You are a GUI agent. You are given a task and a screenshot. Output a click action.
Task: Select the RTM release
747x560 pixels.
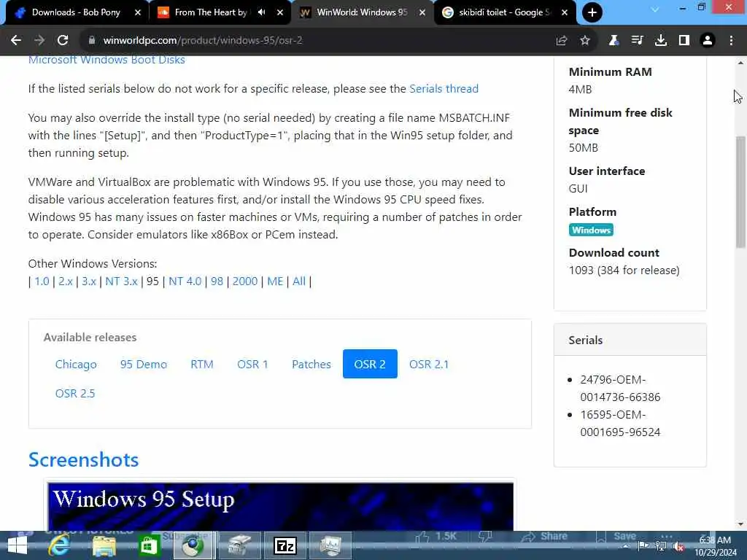[x=202, y=365]
